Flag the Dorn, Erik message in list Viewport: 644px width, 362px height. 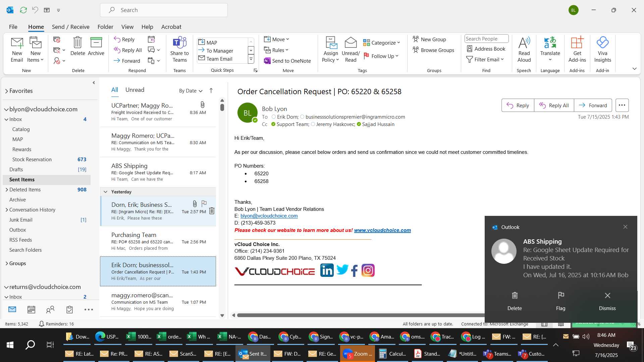click(x=204, y=203)
